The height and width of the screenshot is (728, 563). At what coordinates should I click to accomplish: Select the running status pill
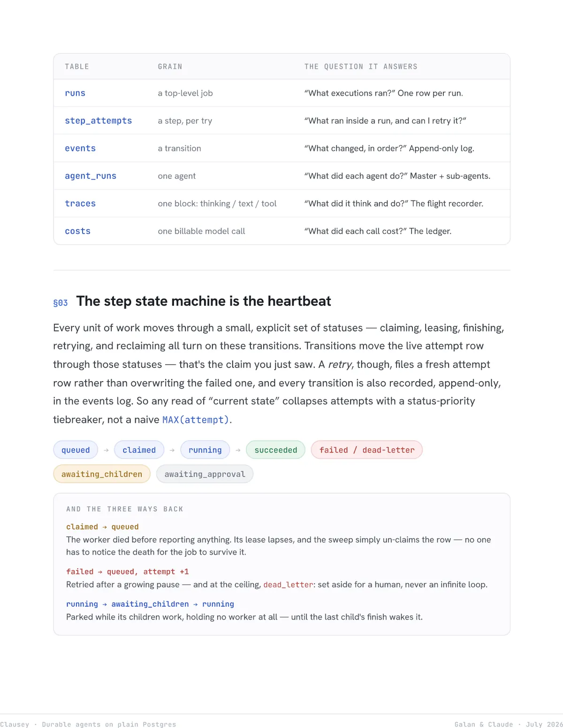205,450
